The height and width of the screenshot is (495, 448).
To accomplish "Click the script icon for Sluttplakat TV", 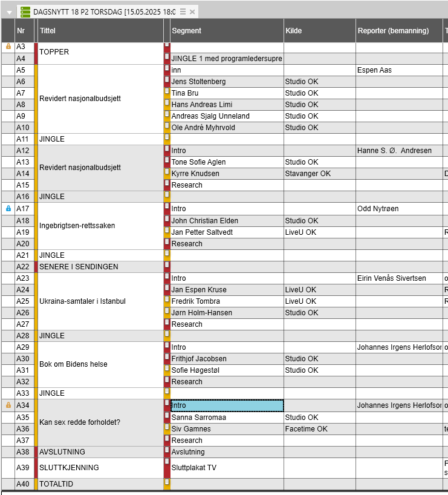I will click(167, 461).
